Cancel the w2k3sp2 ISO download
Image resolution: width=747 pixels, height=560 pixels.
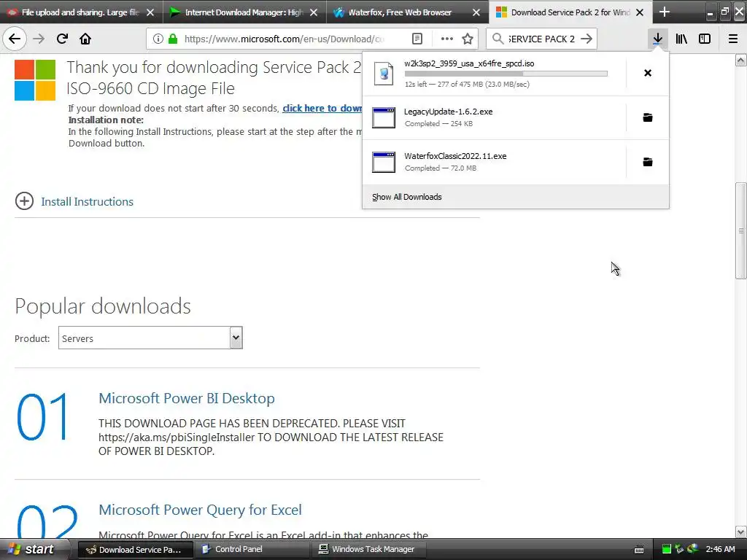(648, 73)
